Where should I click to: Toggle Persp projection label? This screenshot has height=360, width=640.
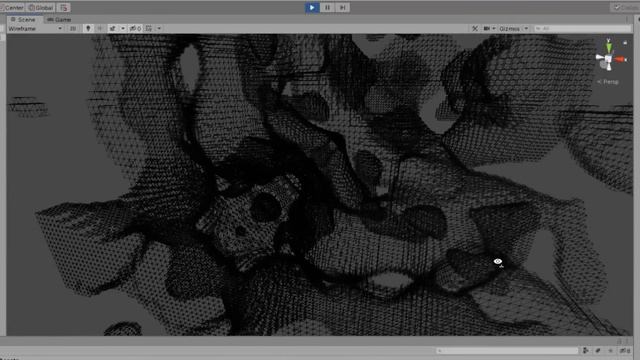[x=608, y=82]
